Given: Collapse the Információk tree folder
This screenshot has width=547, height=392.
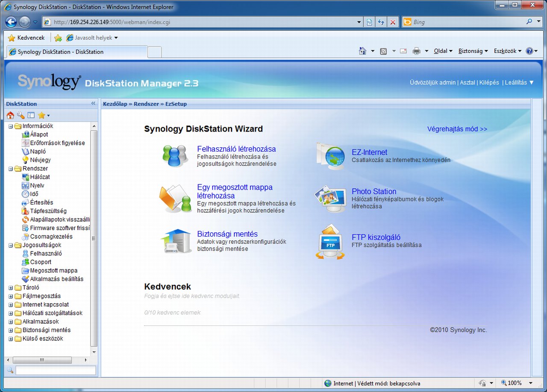Looking at the screenshot, I should [x=11, y=126].
